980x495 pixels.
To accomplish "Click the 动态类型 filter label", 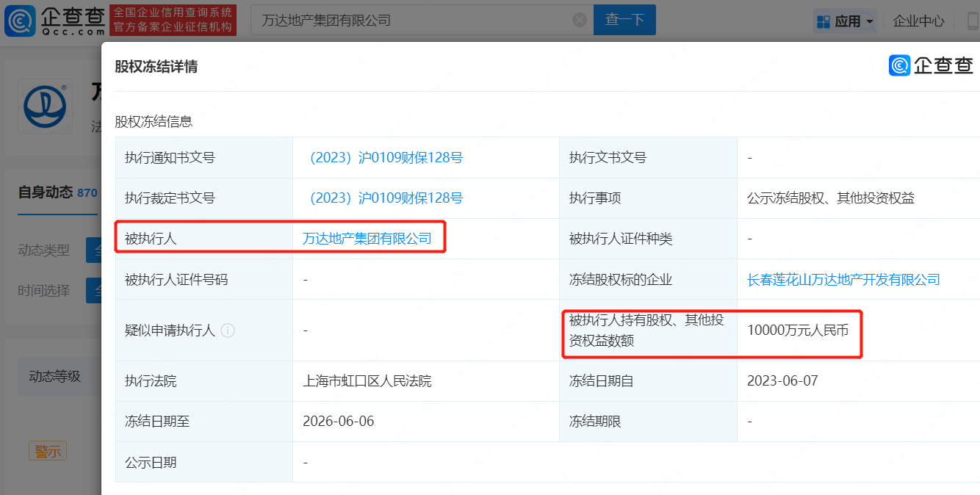I will [x=44, y=250].
